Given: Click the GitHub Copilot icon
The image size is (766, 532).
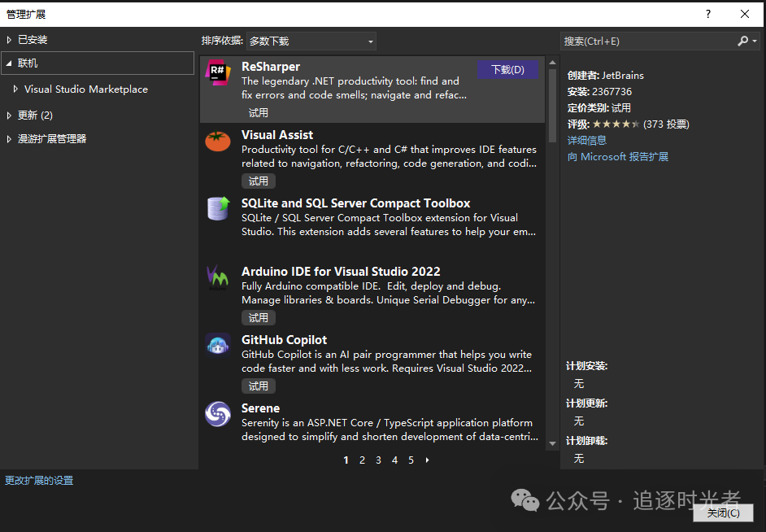Looking at the screenshot, I should coord(218,345).
